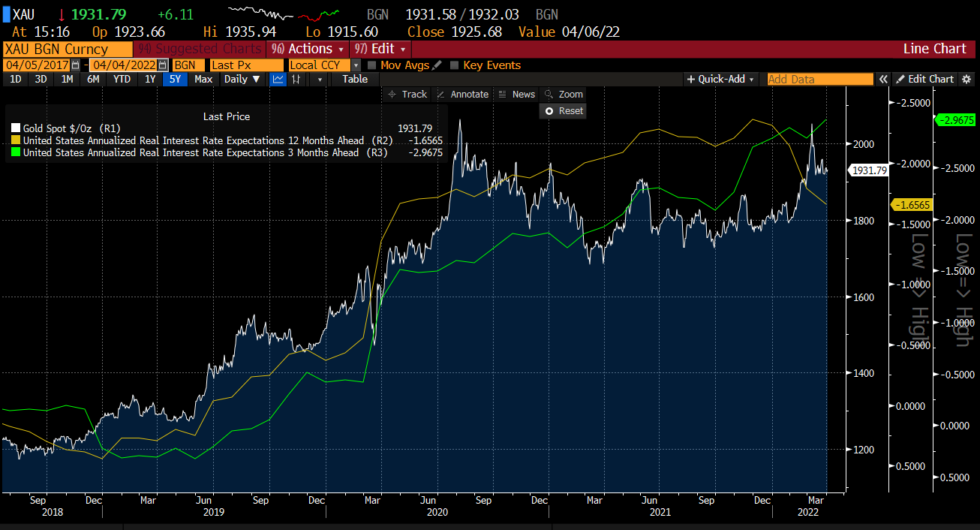Click the Add Data input field
This screenshot has width=980, height=530.
[820, 79]
